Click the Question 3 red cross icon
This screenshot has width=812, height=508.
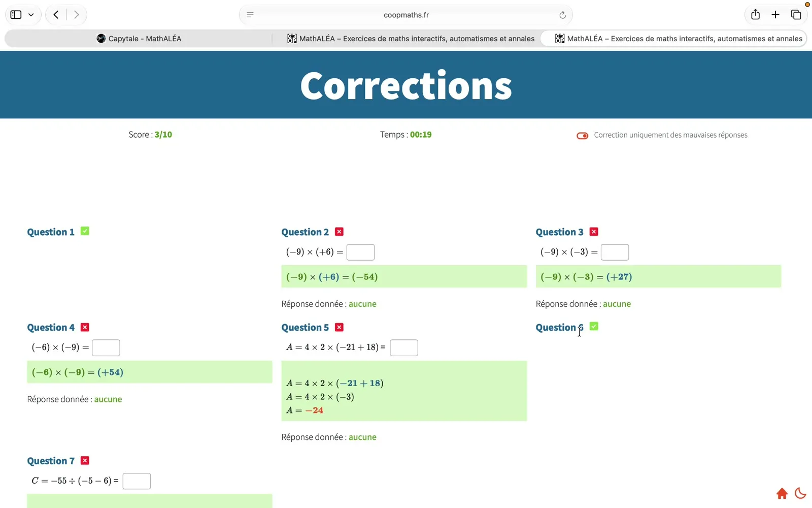point(594,232)
